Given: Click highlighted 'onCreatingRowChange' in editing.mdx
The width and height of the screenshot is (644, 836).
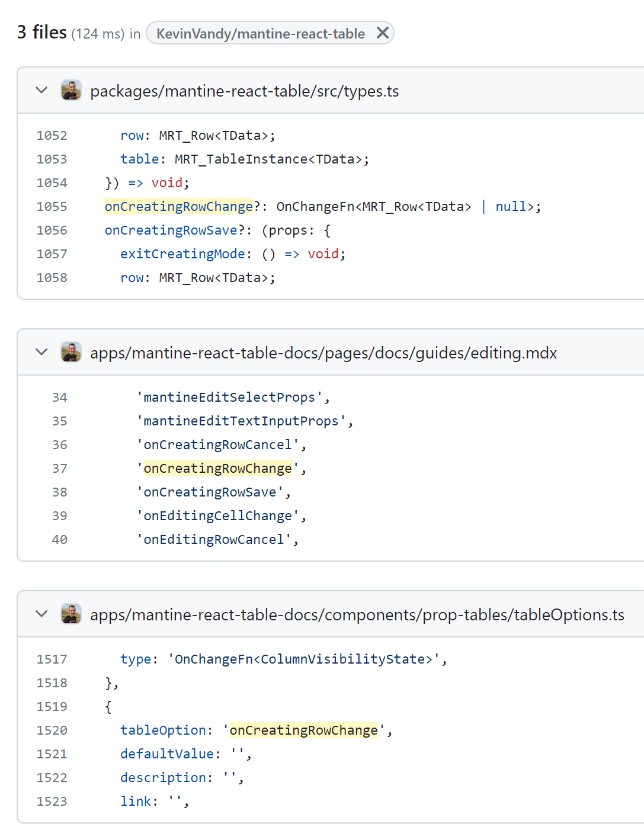Looking at the screenshot, I should click(x=218, y=468).
